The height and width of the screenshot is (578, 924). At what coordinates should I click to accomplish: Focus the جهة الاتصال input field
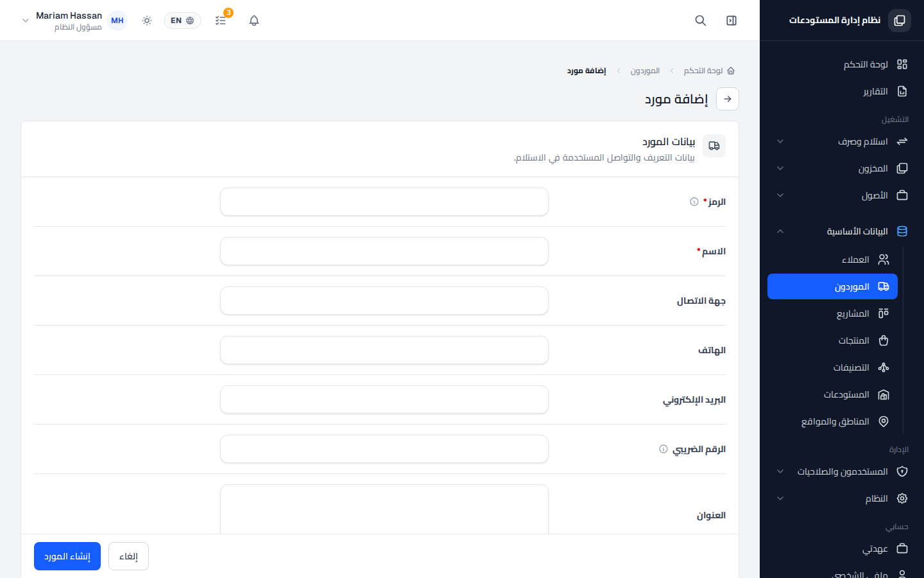pyautogui.click(x=384, y=301)
